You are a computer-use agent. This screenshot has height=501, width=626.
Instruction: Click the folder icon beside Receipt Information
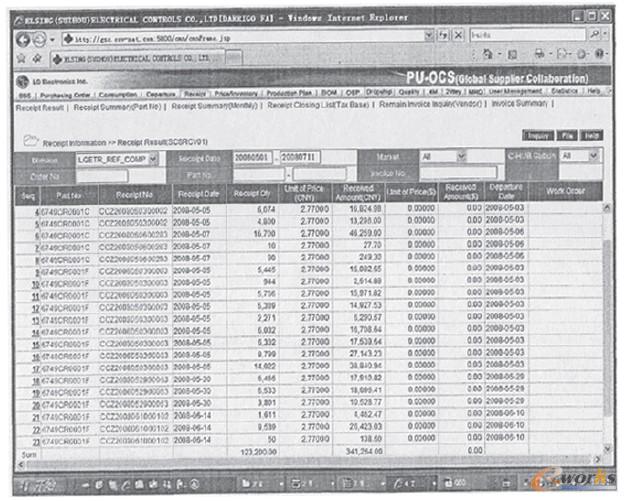[29, 142]
